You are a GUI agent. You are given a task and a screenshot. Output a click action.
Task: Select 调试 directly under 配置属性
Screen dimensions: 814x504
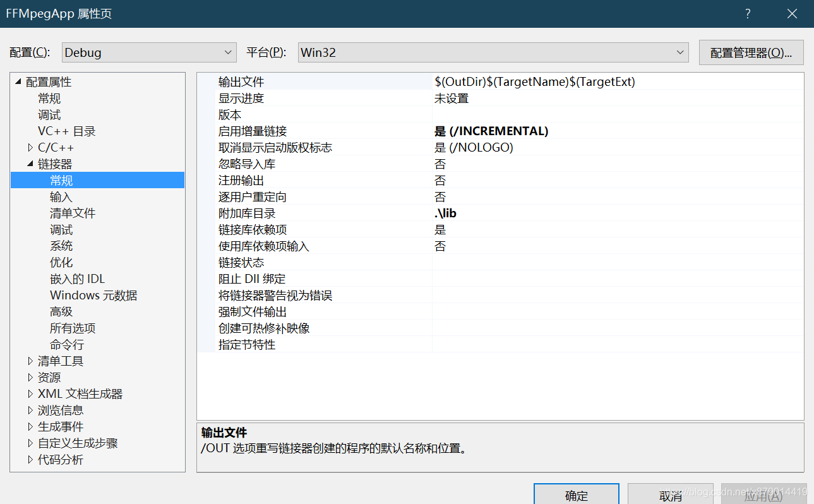(49, 114)
